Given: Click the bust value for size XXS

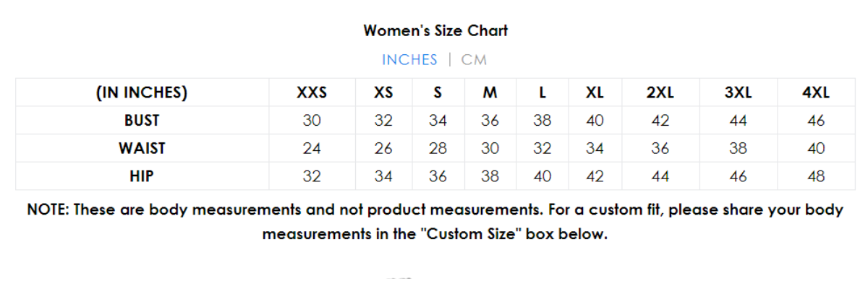Looking at the screenshot, I should (x=312, y=121).
